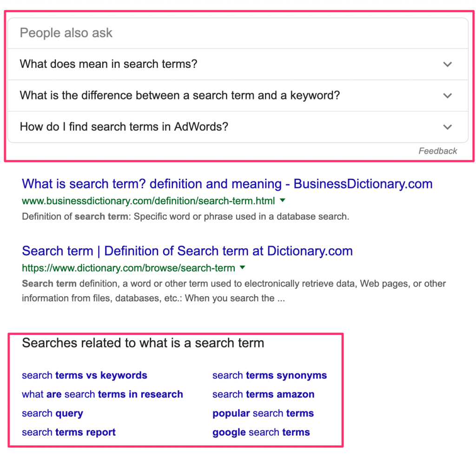
Task: Open "what are search terms in research"
Action: click(102, 394)
